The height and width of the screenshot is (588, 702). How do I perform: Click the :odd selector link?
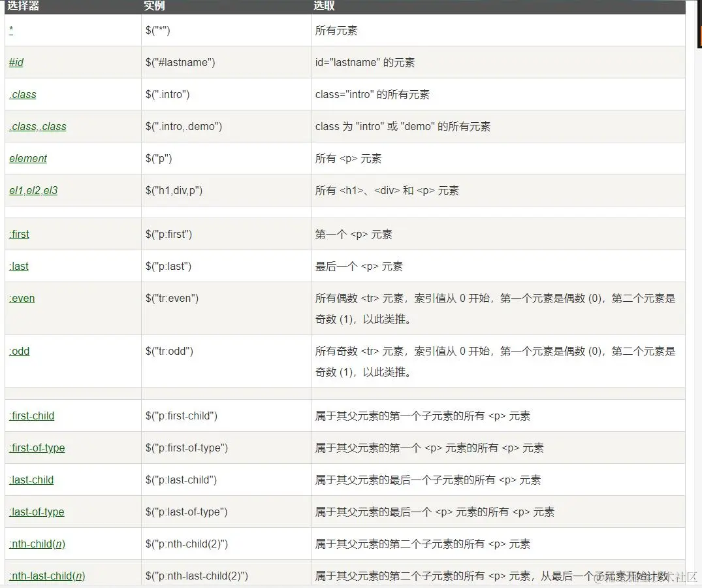(x=19, y=351)
